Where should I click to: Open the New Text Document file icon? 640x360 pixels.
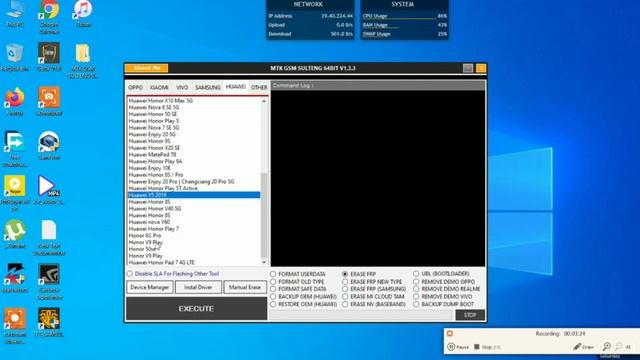click(x=49, y=238)
